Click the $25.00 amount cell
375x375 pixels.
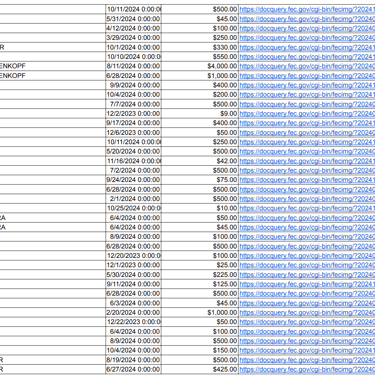point(200,265)
